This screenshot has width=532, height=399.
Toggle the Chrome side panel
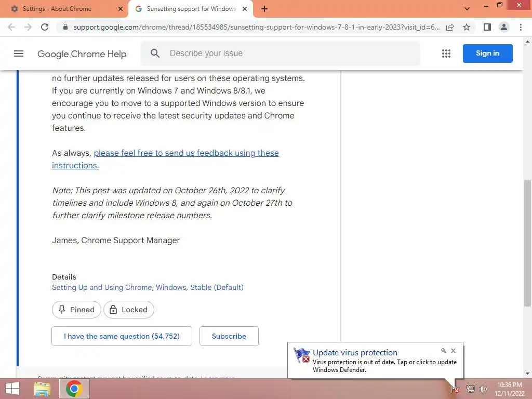point(487,27)
